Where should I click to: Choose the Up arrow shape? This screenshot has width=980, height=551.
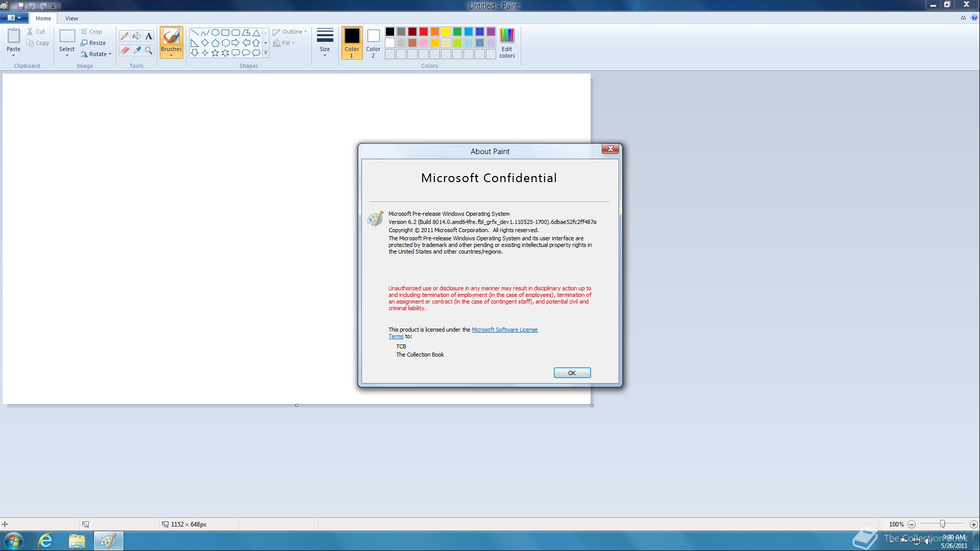(x=256, y=43)
